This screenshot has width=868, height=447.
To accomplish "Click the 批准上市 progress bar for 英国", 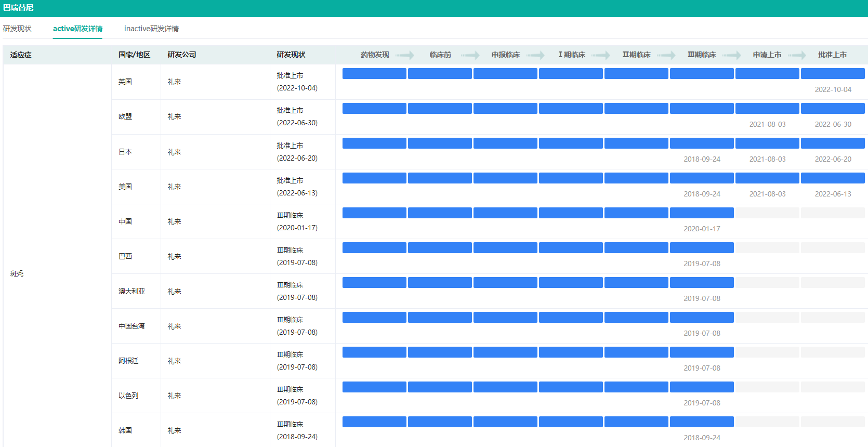I will (833, 74).
